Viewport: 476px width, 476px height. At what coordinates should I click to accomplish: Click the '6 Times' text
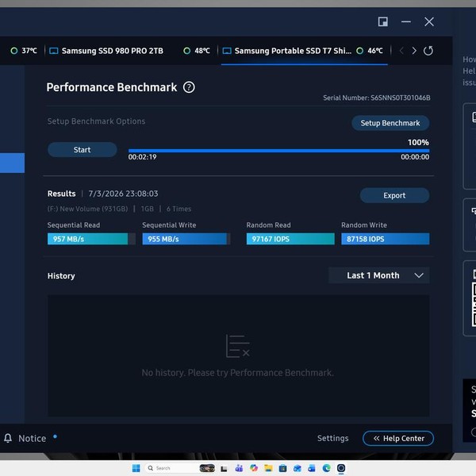(x=178, y=209)
